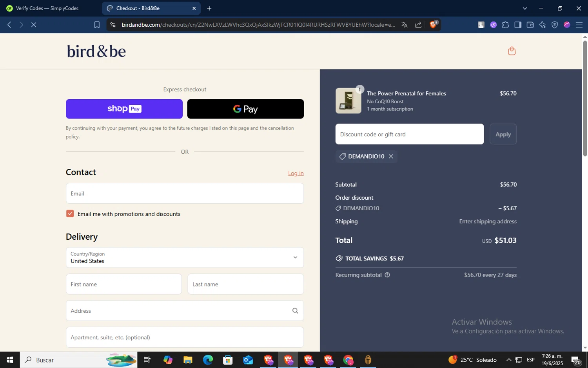This screenshot has height=368, width=588.
Task: Open Brave Shields lion icon
Action: [434, 25]
